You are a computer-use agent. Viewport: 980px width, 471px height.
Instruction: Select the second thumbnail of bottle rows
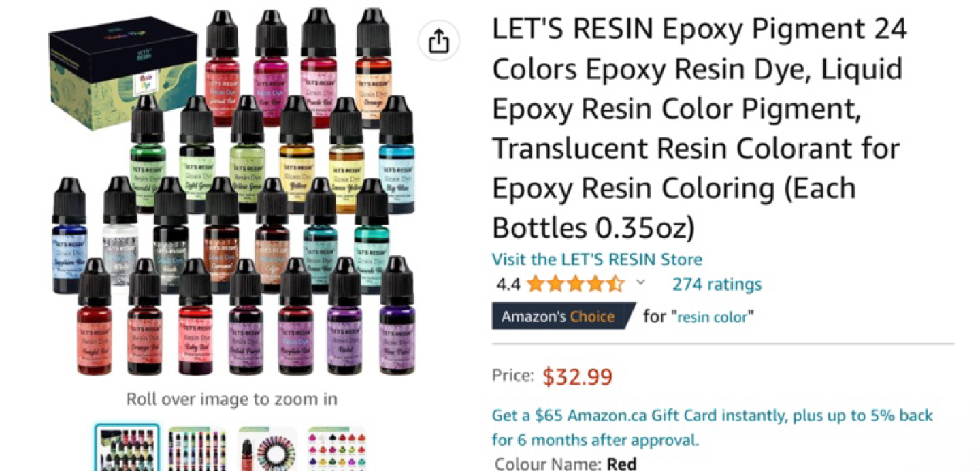click(x=197, y=449)
